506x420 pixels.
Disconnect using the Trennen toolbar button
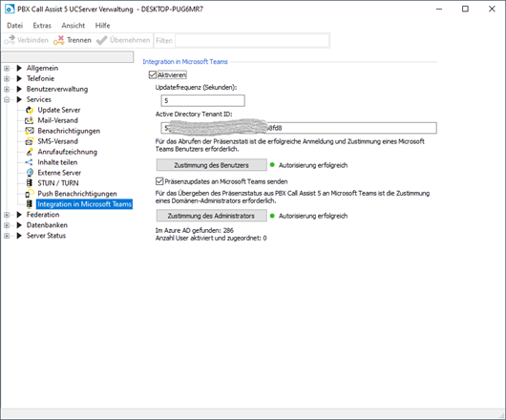click(73, 40)
